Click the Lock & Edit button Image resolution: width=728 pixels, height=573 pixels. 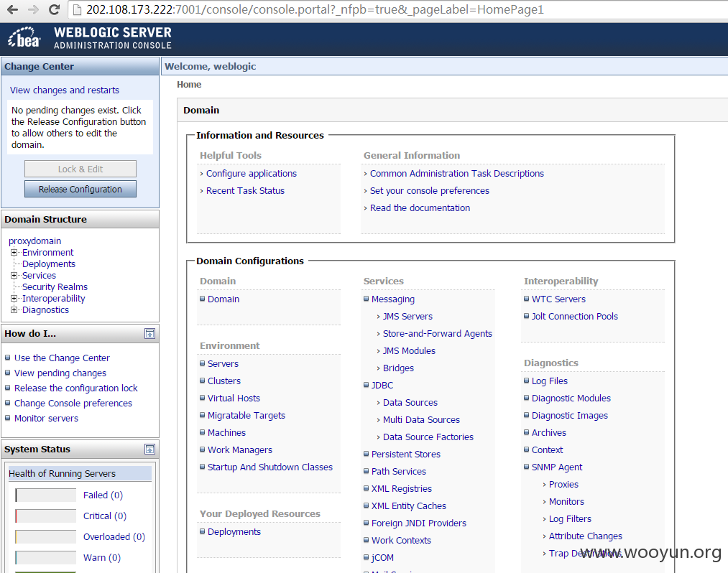[x=80, y=169]
